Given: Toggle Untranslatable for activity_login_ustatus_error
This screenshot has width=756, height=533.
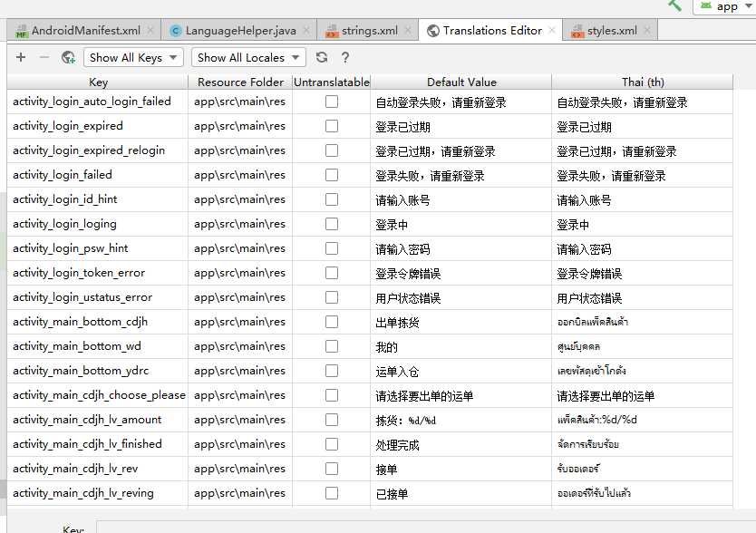Looking at the screenshot, I should pyautogui.click(x=332, y=297).
